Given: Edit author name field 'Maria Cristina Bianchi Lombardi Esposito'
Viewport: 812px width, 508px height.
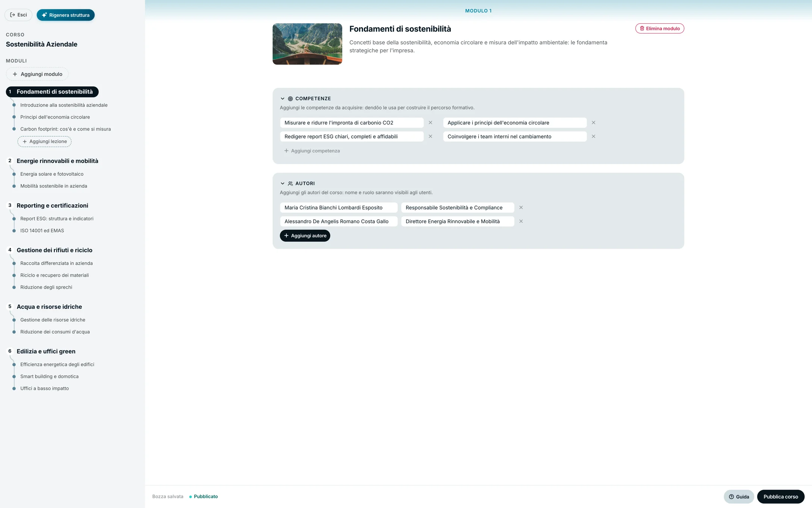Looking at the screenshot, I should click(x=339, y=208).
